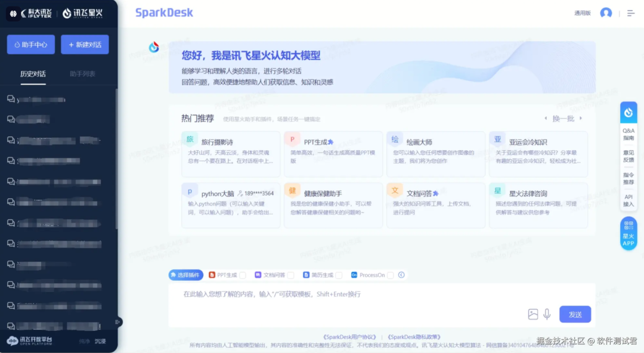
Task: Open the API接入 page
Action: pos(628,200)
